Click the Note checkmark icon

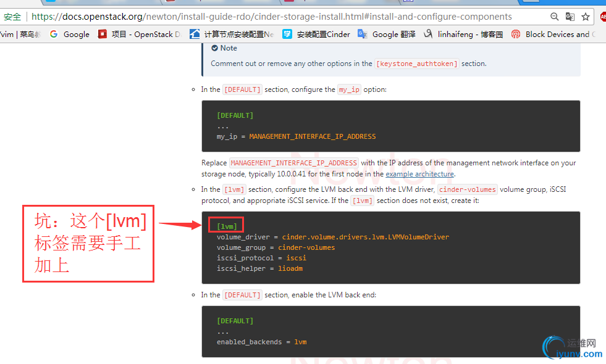pos(214,48)
